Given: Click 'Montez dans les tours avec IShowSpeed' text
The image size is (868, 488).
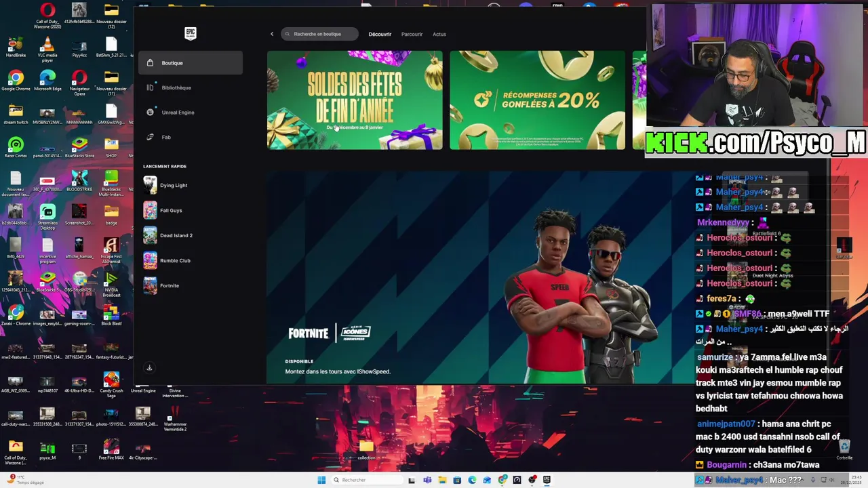Looking at the screenshot, I should (x=338, y=371).
